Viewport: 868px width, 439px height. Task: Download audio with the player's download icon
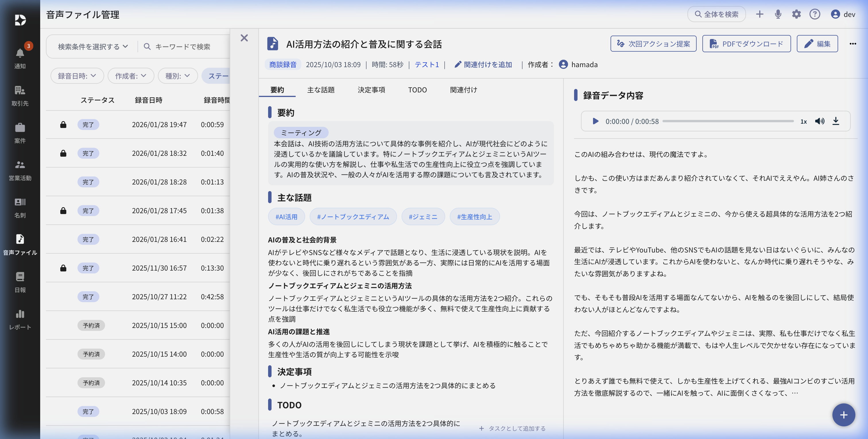(x=836, y=121)
